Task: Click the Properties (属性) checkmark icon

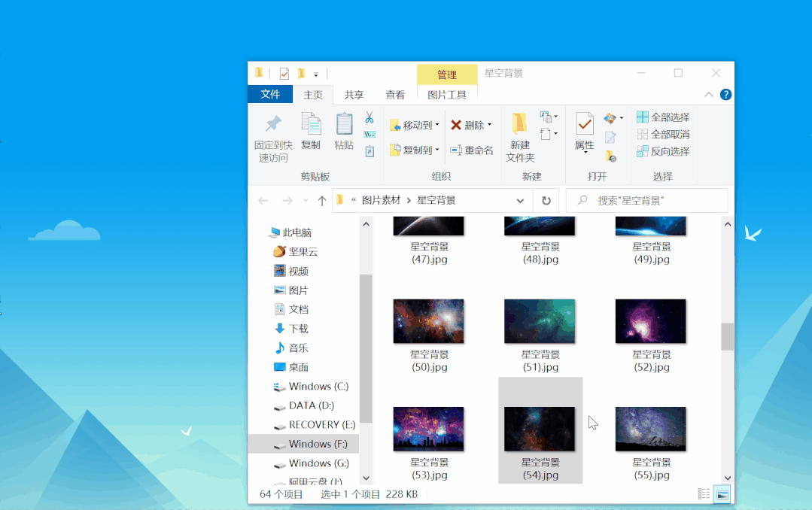Action: pos(585,124)
